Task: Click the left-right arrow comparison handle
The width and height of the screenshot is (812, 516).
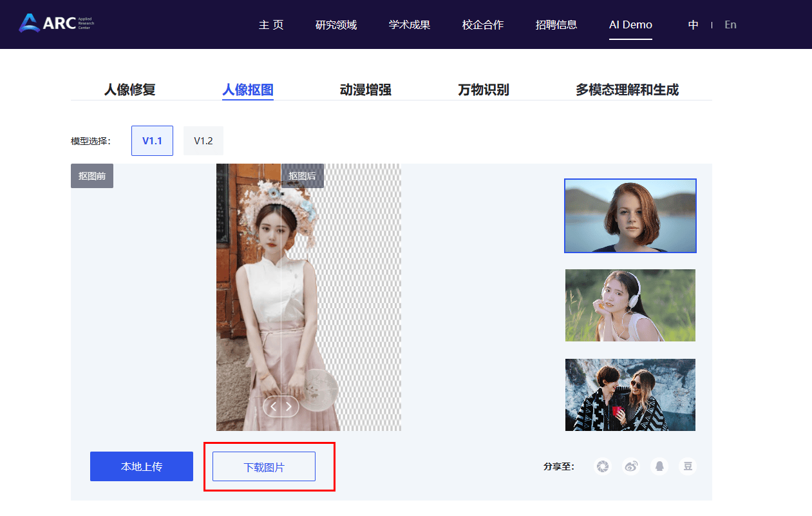Action: pos(281,406)
